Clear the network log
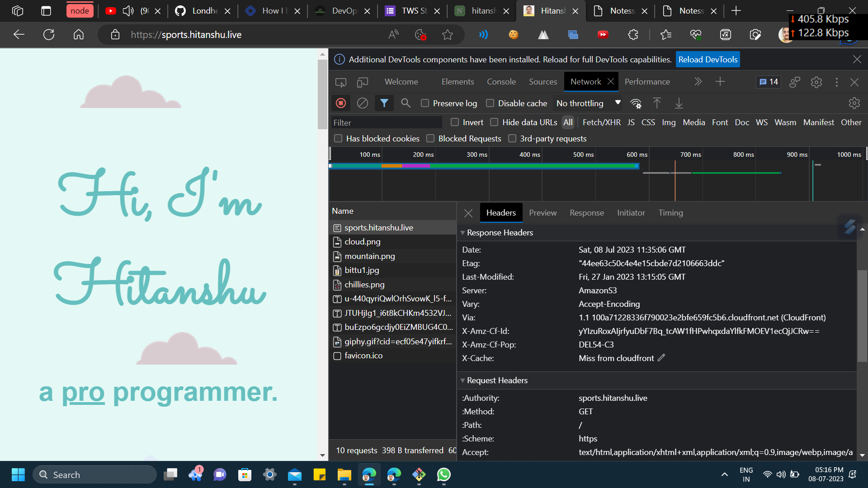 (x=363, y=103)
